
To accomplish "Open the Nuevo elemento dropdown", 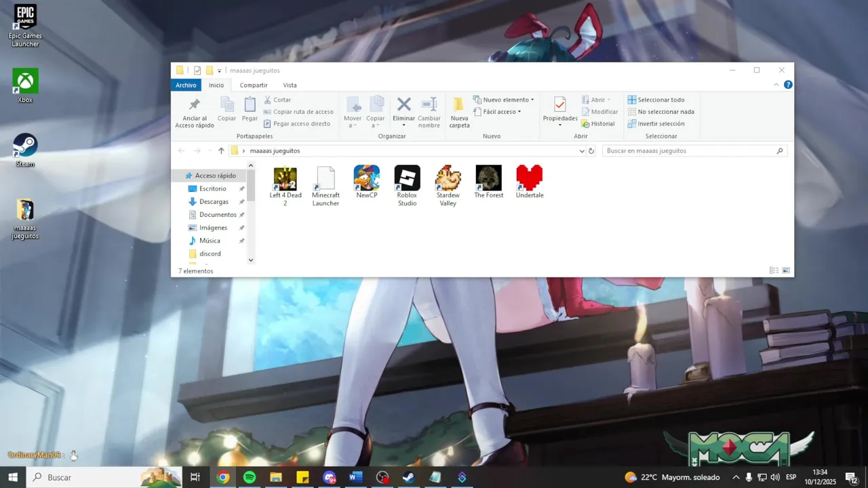I will [504, 100].
